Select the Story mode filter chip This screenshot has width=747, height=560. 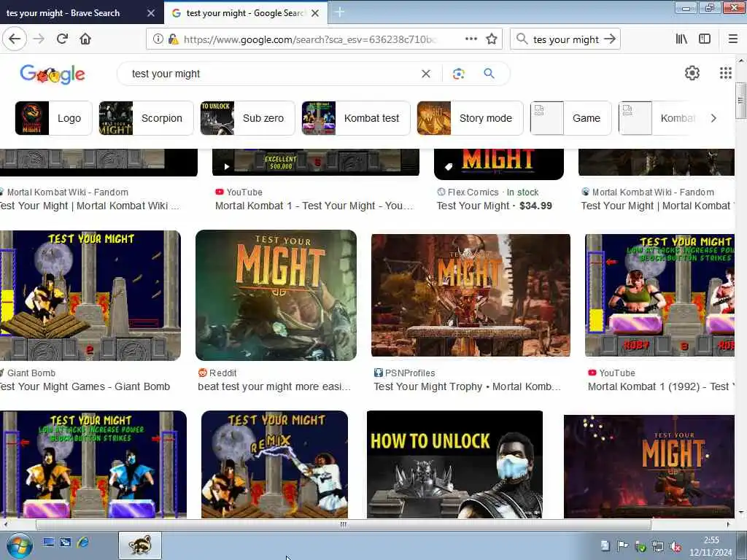(470, 118)
